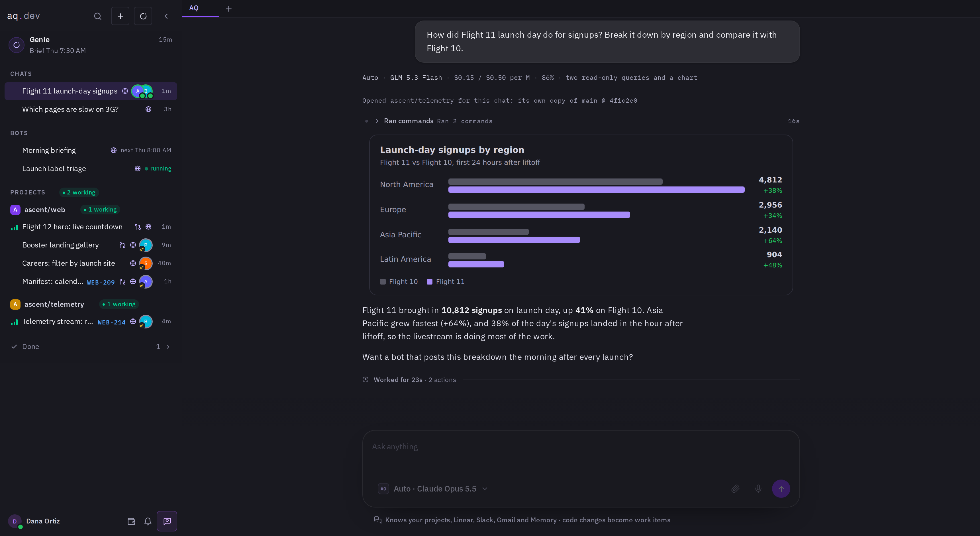Switch to the AQ tab
Image resolution: width=980 pixels, height=536 pixels.
tap(201, 8)
